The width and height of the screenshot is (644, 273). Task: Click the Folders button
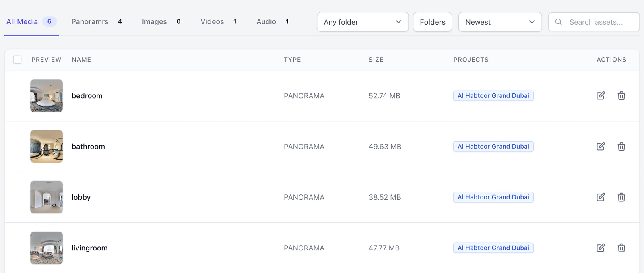[433, 22]
